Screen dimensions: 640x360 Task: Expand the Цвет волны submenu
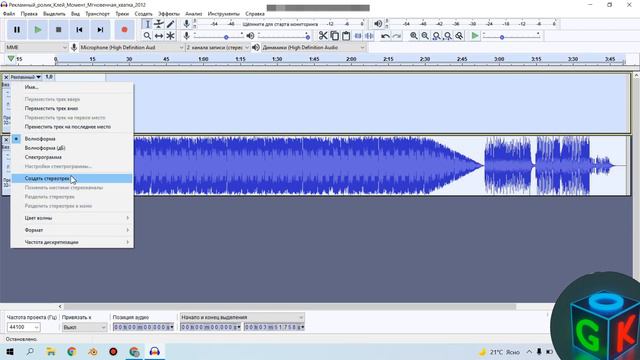click(x=72, y=218)
